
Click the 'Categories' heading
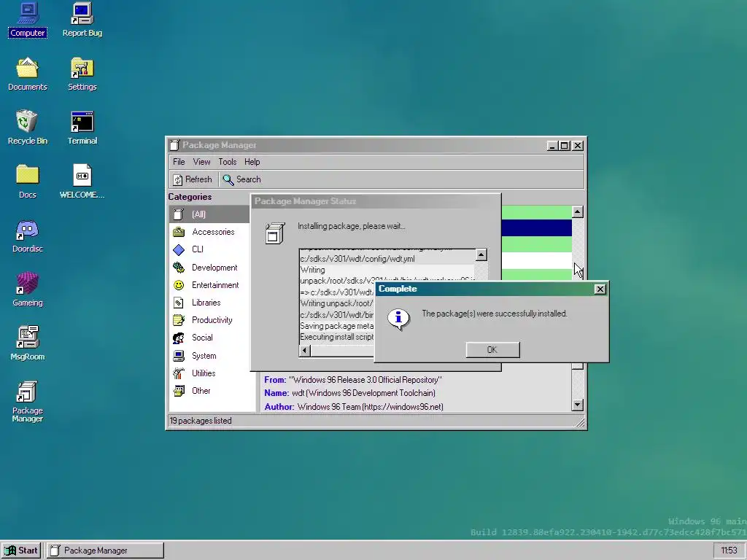pyautogui.click(x=190, y=197)
